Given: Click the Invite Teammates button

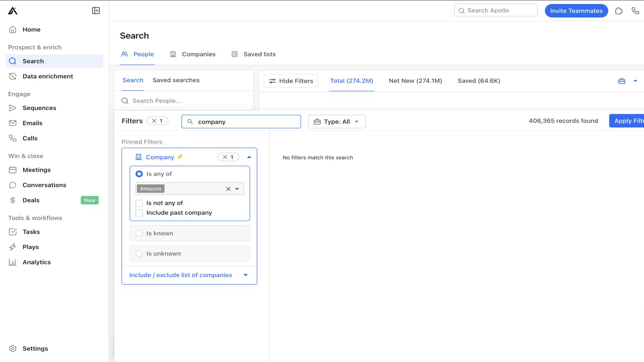Looking at the screenshot, I should 576,11.
